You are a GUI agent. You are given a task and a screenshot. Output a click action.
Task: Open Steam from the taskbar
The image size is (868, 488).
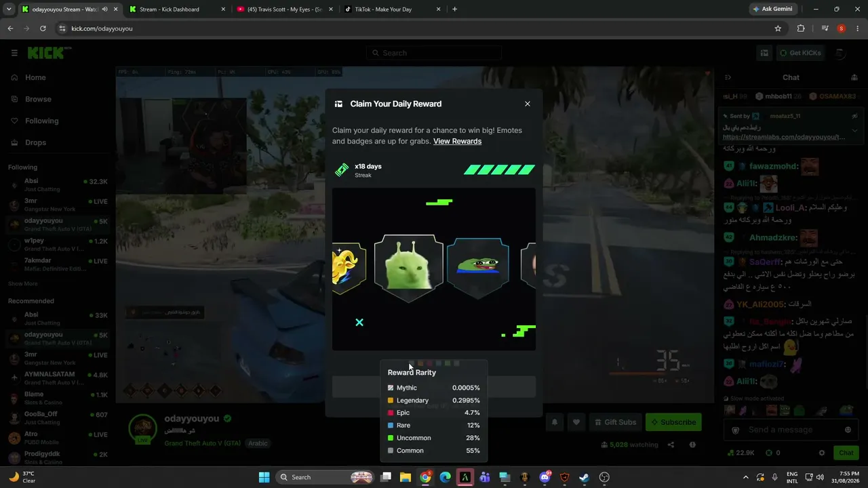tap(584, 477)
